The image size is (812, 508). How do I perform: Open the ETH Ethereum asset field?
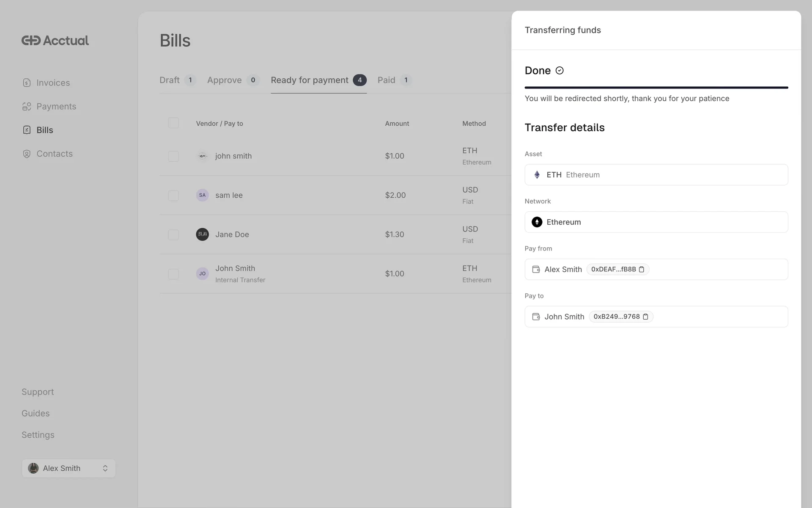click(x=656, y=175)
